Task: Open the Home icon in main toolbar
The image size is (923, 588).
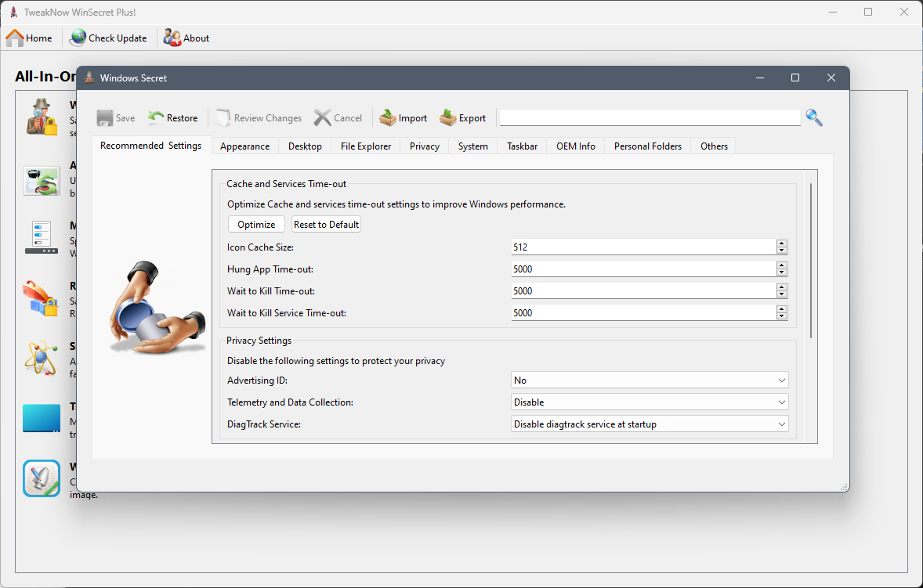Action: [x=15, y=38]
